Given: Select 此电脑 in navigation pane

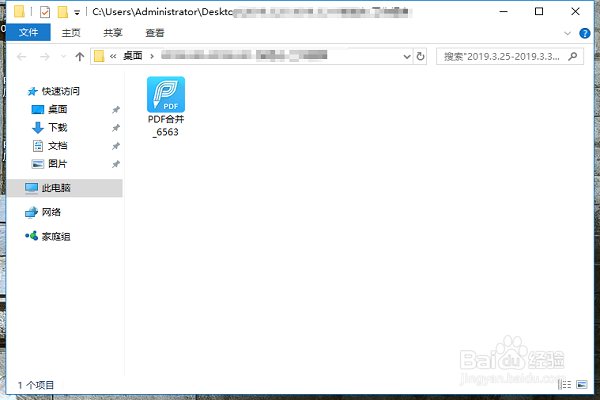Looking at the screenshot, I should click(64, 188).
